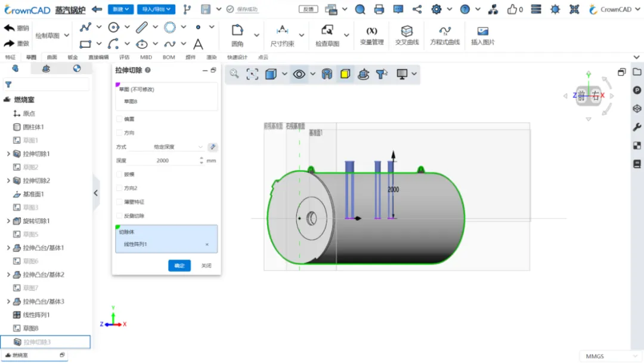The width and height of the screenshot is (644, 363).
Task: Click the 关闭 close button in dialog
Action: (206, 266)
